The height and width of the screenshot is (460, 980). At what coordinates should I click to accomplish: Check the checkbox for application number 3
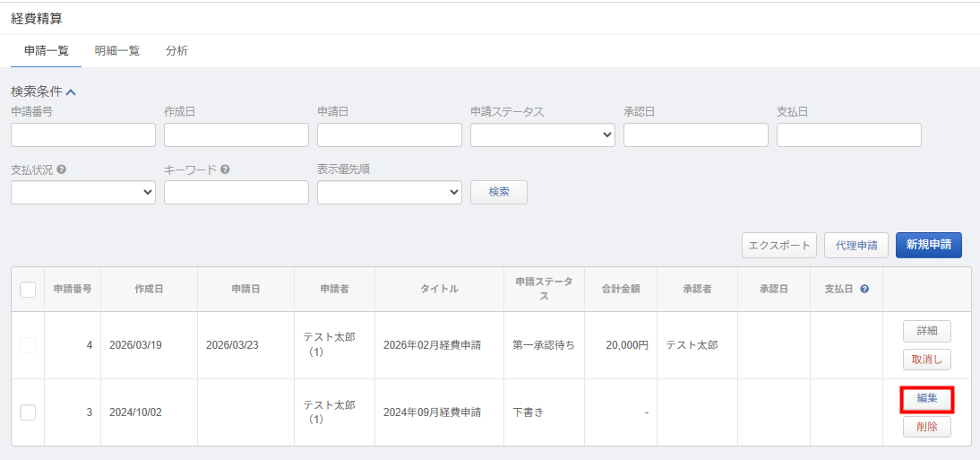[x=28, y=412]
